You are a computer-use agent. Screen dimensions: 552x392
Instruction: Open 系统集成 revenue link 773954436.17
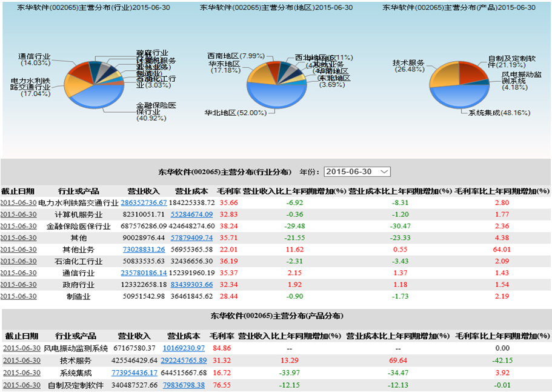[135, 373]
